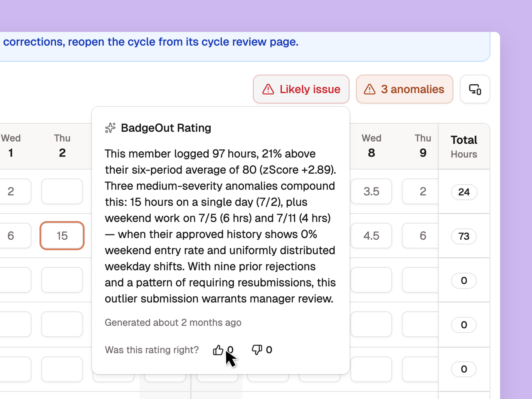Click the total hours pill 24
Viewport: 532px width, 399px height.
(464, 192)
